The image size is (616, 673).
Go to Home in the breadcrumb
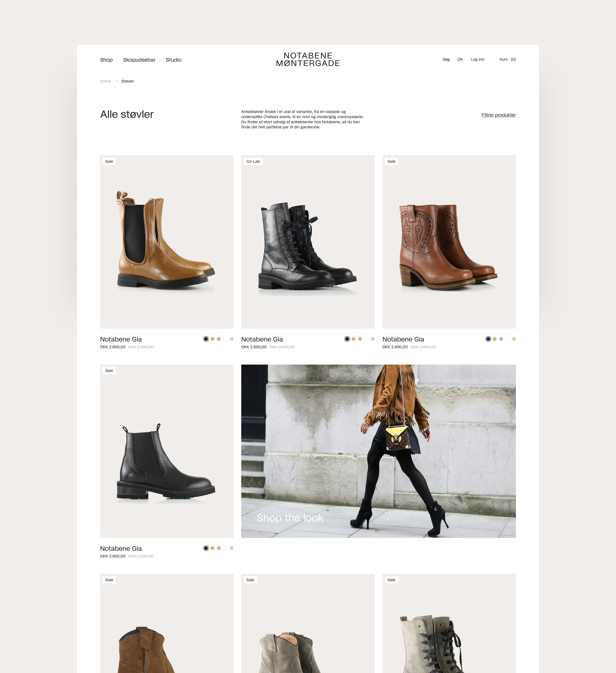click(105, 81)
